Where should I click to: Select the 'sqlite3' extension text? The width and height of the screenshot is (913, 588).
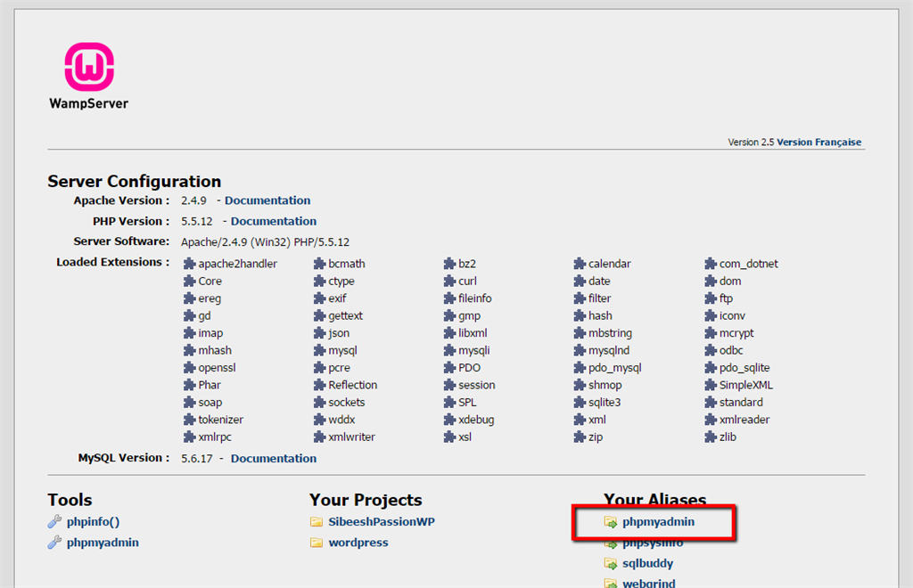pyautogui.click(x=605, y=403)
